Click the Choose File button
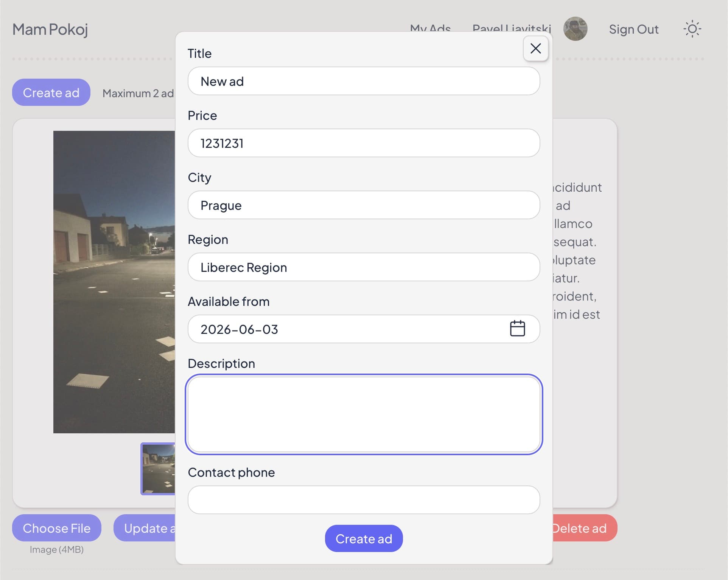The width and height of the screenshot is (728, 580). (x=57, y=528)
